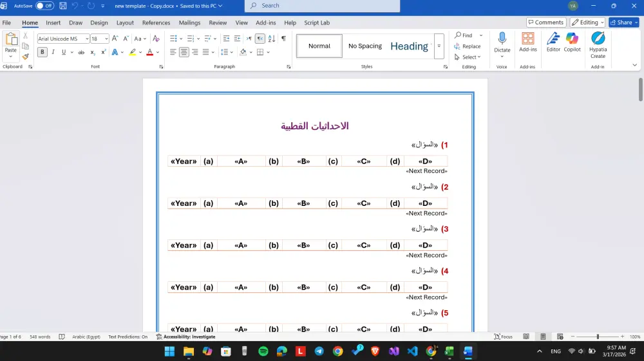The height and width of the screenshot is (361, 644).
Task: Click the Paste clipboard icon
Action: coord(11,40)
